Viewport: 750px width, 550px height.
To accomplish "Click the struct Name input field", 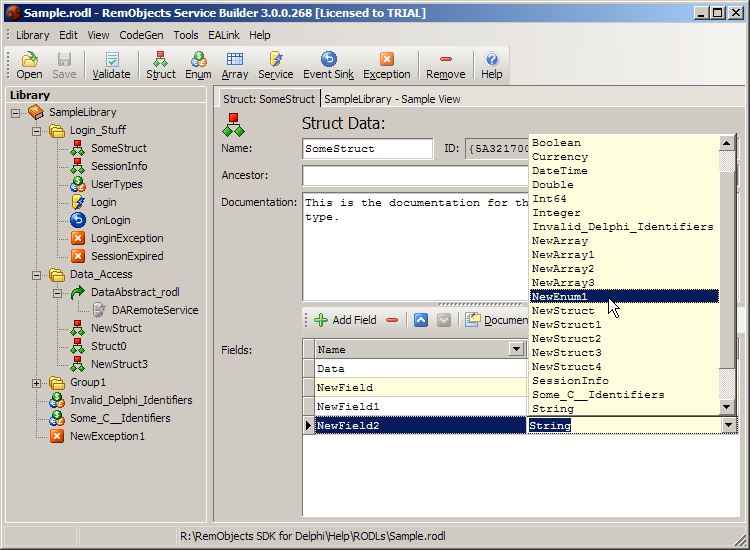I will click(x=367, y=149).
